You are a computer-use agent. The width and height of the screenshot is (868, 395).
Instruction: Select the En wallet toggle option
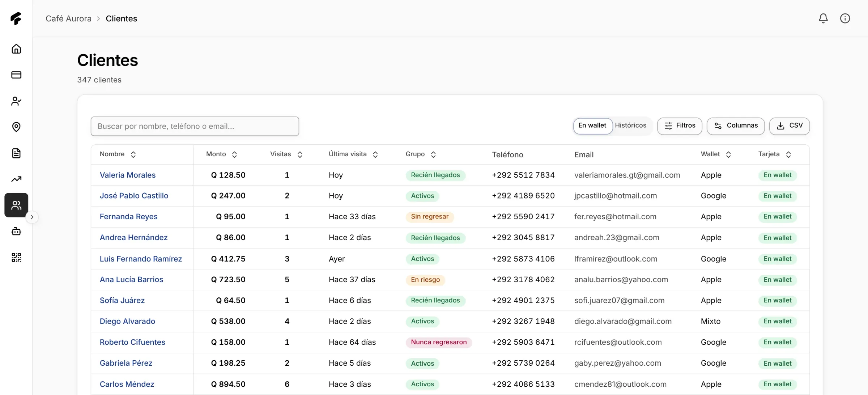pyautogui.click(x=592, y=126)
